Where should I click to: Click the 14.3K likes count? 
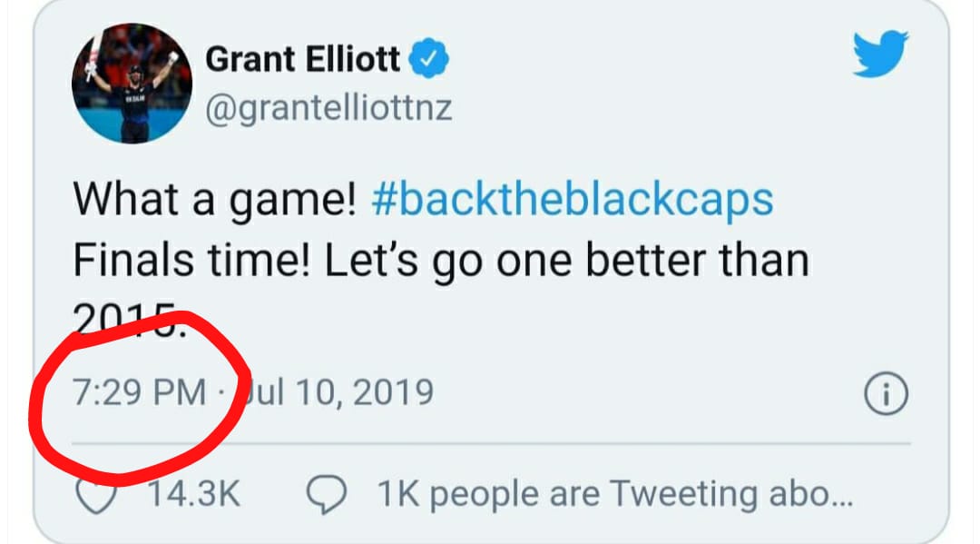point(192,495)
